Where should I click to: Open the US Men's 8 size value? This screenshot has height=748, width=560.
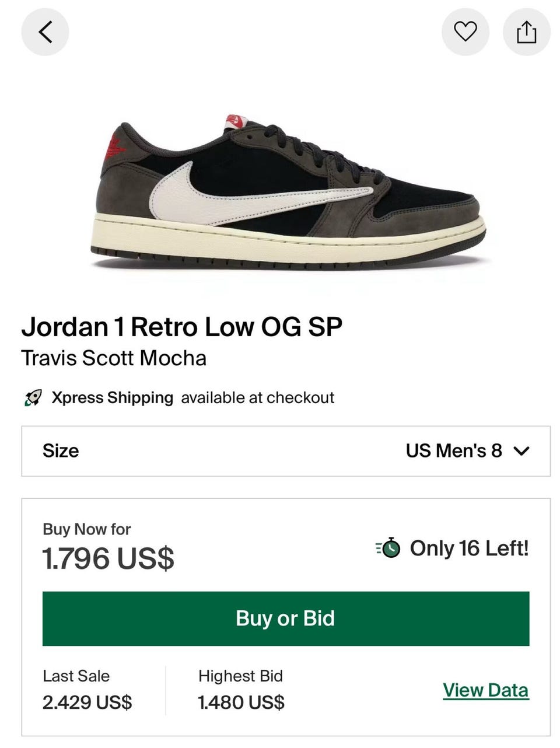(454, 450)
